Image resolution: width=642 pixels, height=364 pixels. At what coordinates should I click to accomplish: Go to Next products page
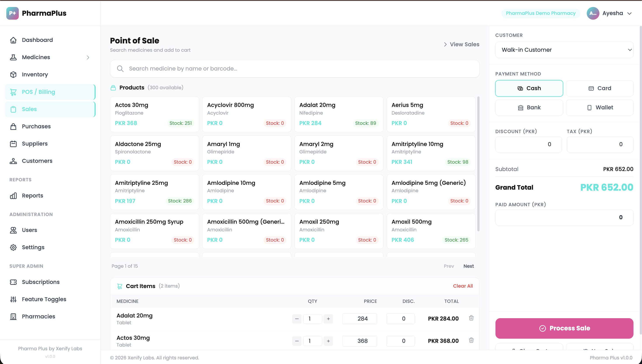pos(468,266)
